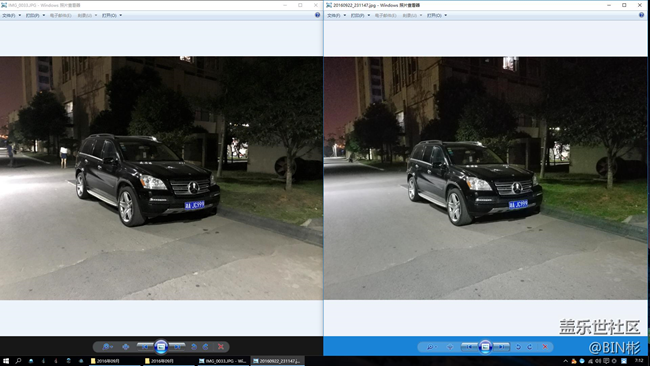This screenshot has width=650, height=366.
Task: Rotate counterclockwise in 20160922_231147 viewer
Action: (x=518, y=347)
